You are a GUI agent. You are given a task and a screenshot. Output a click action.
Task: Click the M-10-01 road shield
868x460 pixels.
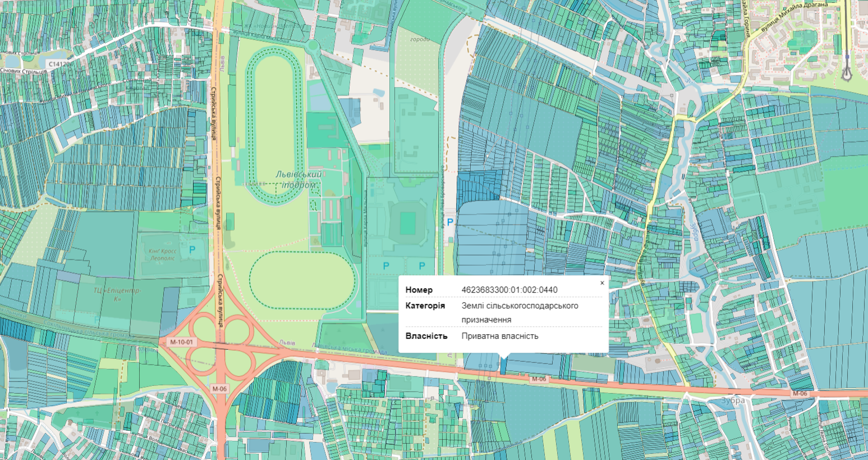pyautogui.click(x=182, y=342)
